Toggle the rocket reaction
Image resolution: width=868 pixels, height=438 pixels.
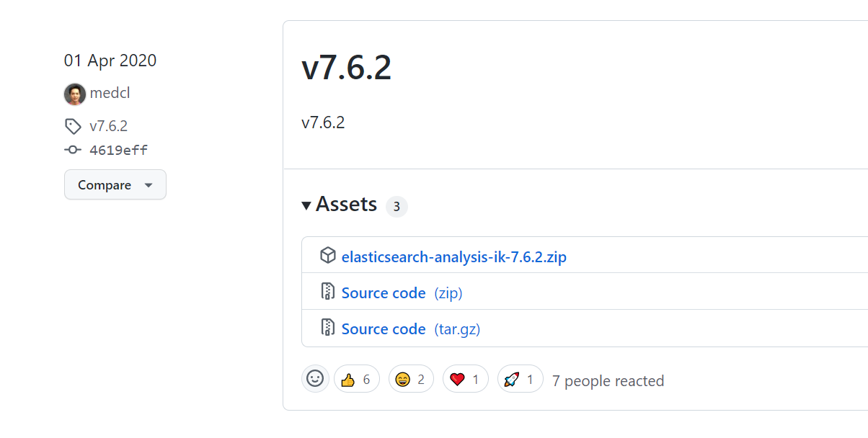pos(520,379)
